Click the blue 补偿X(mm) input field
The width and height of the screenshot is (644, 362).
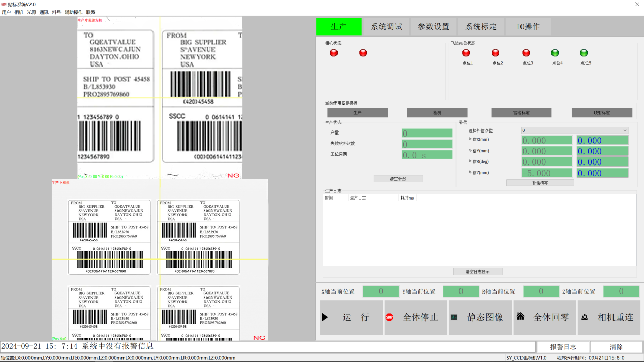602,141
